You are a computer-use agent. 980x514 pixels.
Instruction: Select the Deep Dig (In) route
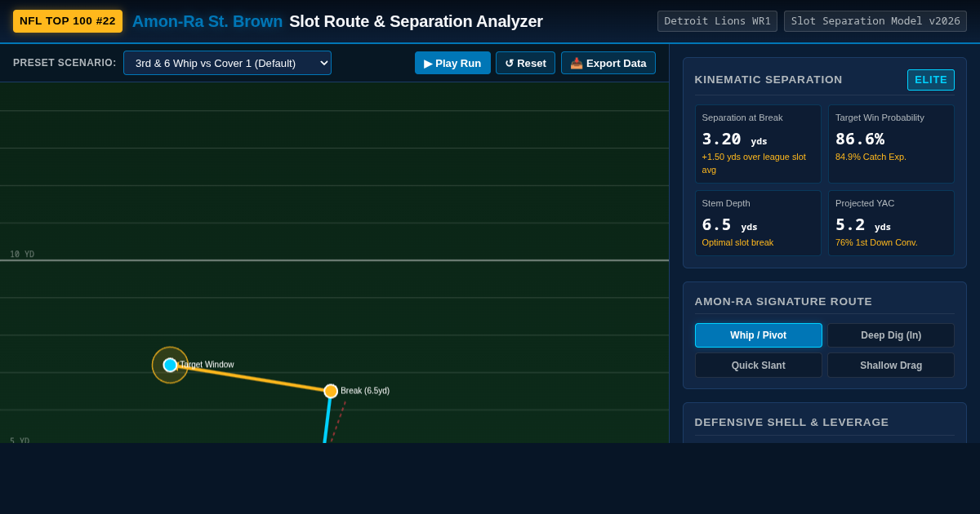coord(891,335)
